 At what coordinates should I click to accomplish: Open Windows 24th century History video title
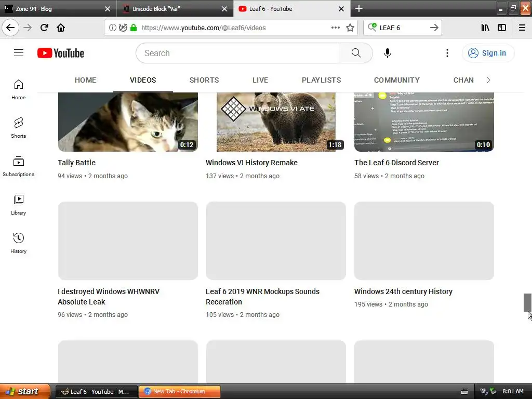[403, 291]
